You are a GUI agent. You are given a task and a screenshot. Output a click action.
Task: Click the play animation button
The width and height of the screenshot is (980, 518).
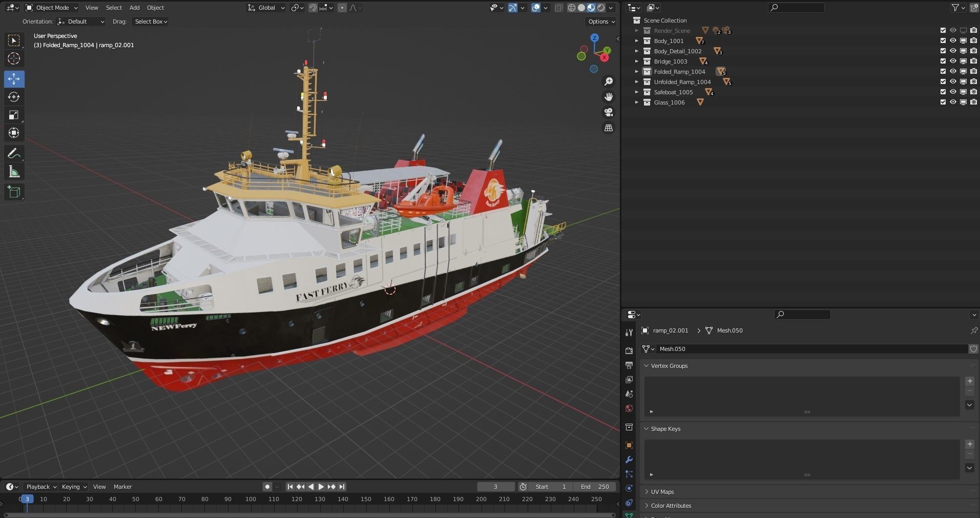pos(321,487)
